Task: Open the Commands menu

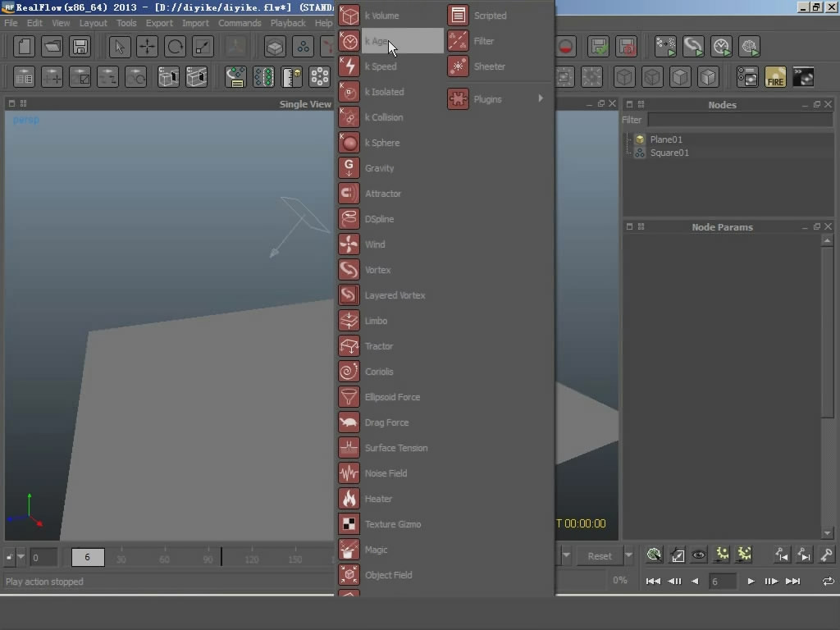Action: pyautogui.click(x=240, y=23)
